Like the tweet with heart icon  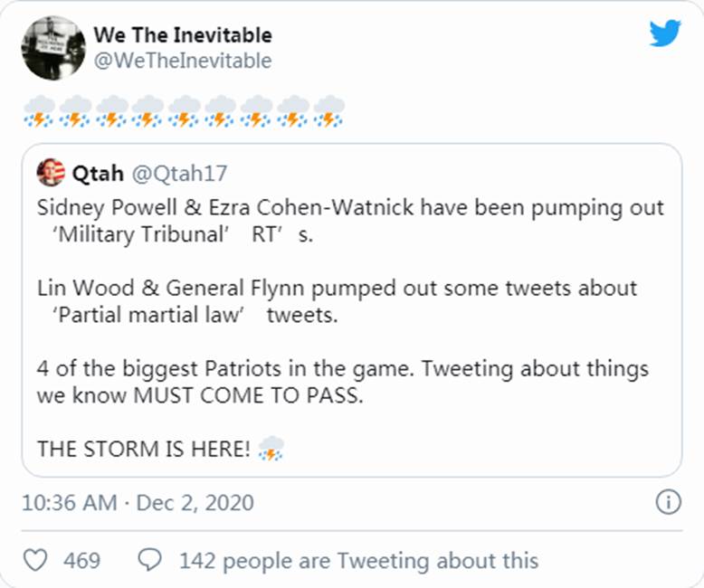[34, 560]
